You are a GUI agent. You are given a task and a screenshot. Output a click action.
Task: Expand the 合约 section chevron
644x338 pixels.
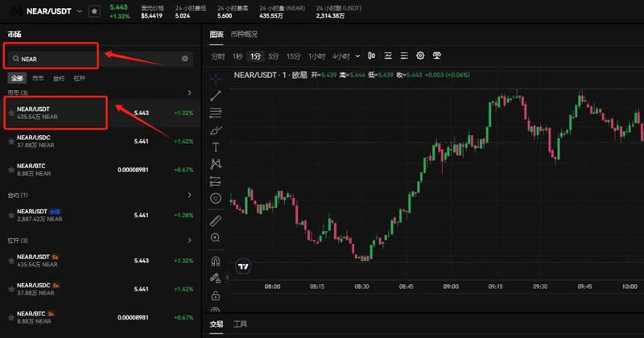(189, 195)
